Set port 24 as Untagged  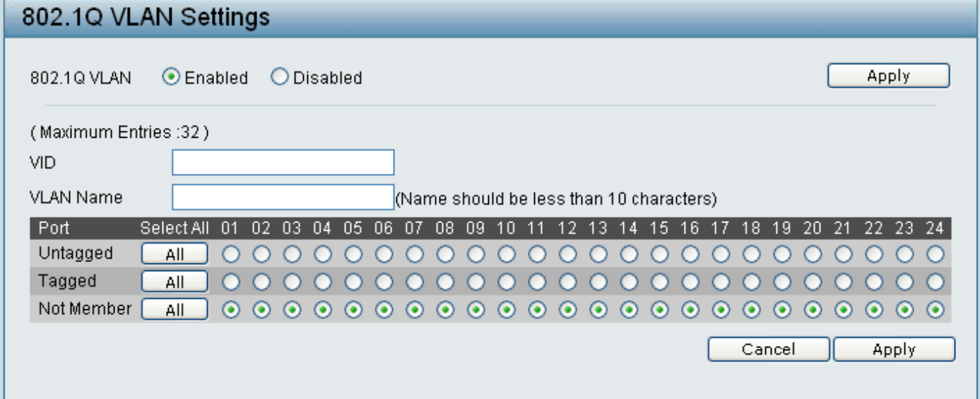pyautogui.click(x=935, y=254)
